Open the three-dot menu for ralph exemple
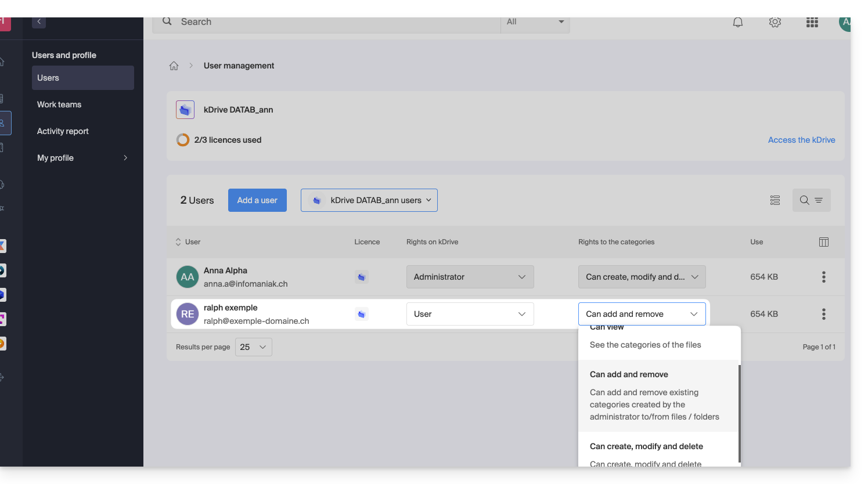The width and height of the screenshot is (868, 484). click(823, 314)
